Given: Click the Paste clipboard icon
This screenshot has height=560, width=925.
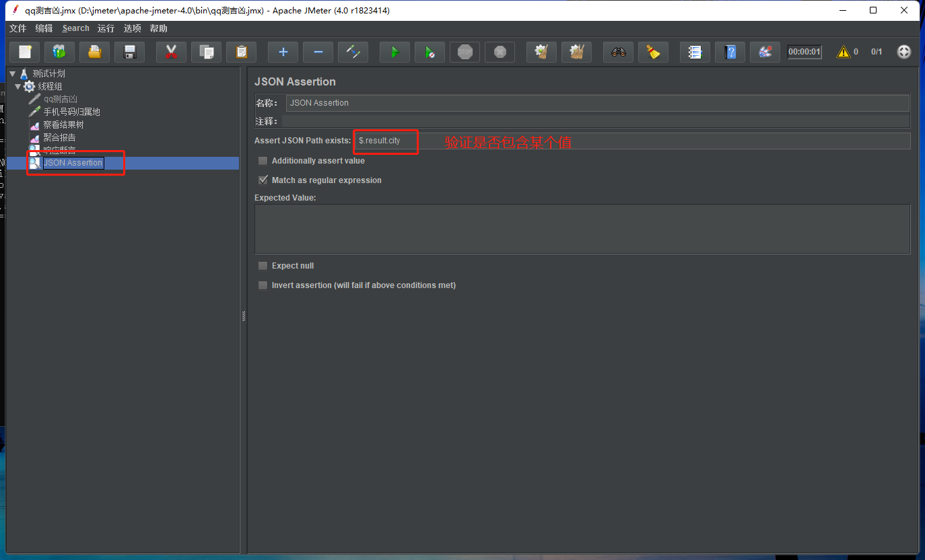Looking at the screenshot, I should pos(241,52).
